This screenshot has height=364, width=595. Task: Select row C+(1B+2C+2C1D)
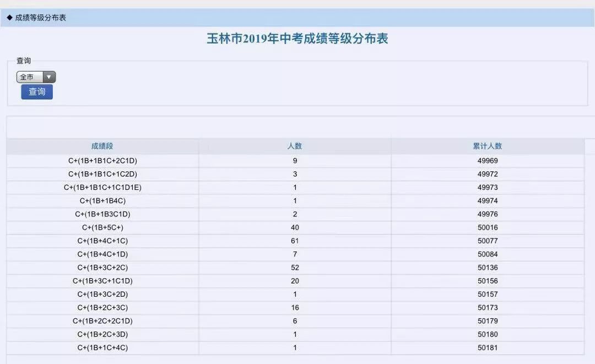[x=295, y=321]
